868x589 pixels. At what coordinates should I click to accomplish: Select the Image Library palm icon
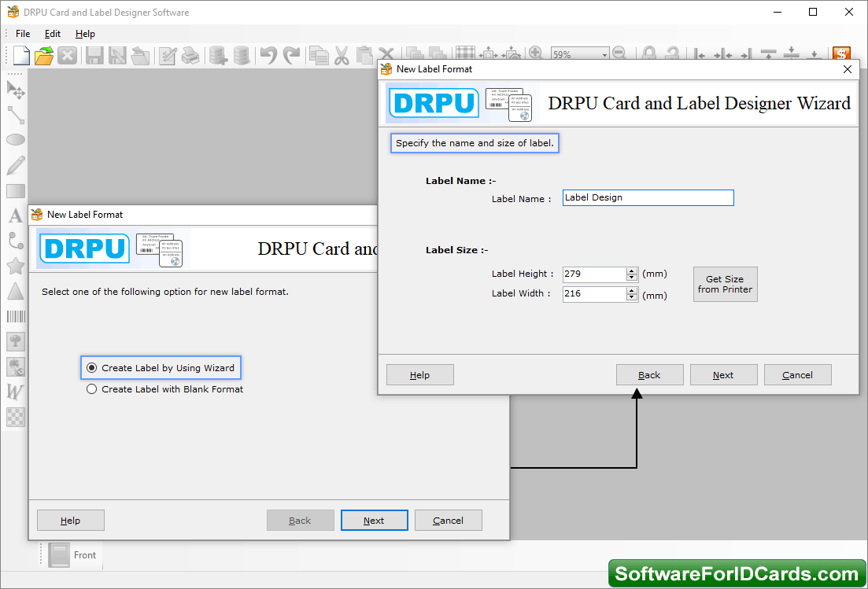click(x=16, y=366)
